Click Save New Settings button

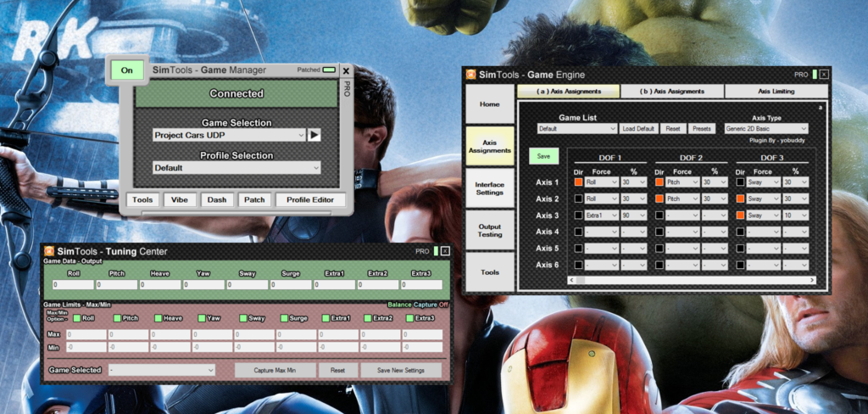(x=401, y=370)
